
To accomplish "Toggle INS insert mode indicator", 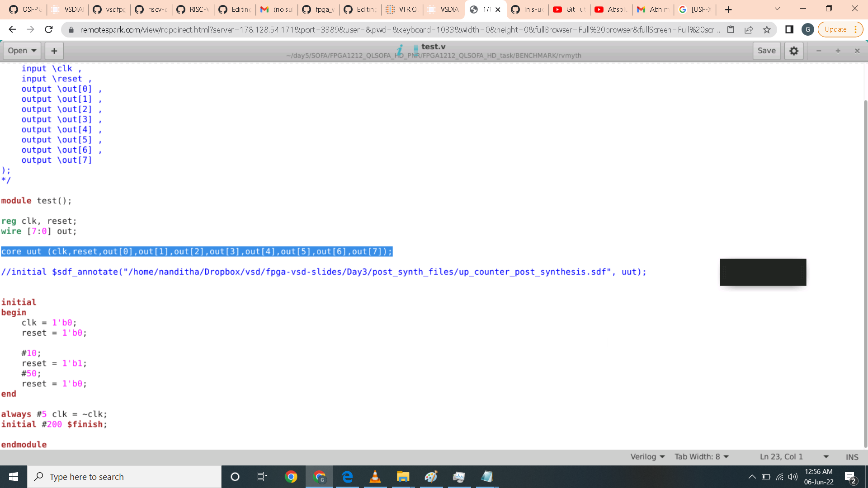I will coord(852,457).
